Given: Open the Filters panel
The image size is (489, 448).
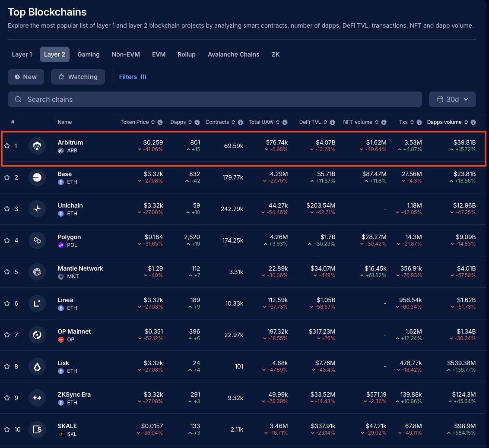Looking at the screenshot, I should click(128, 76).
